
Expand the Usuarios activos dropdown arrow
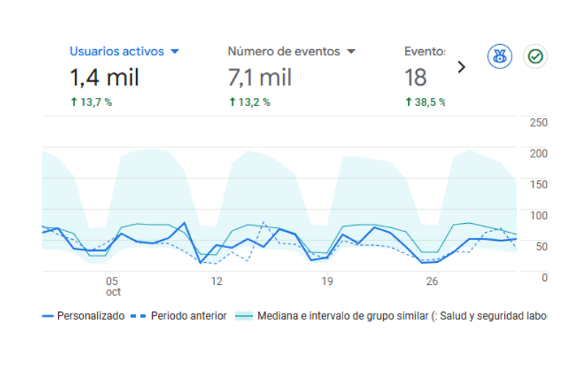pyautogui.click(x=174, y=52)
